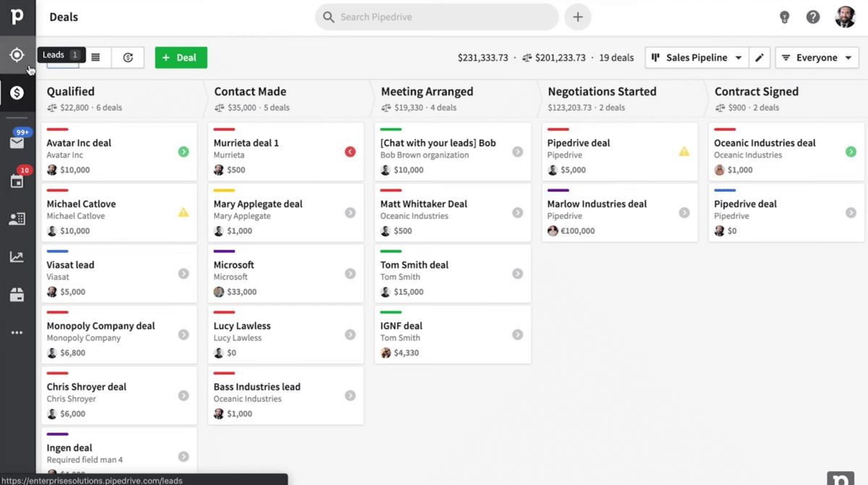Open the Insights charts from the sidebar
868x485 pixels.
coord(18,256)
